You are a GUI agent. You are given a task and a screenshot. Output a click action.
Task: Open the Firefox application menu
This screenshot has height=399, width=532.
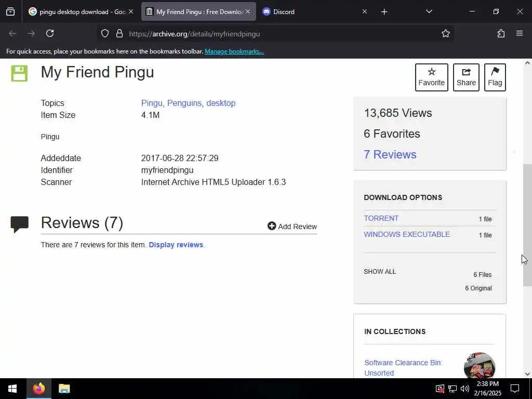click(520, 33)
